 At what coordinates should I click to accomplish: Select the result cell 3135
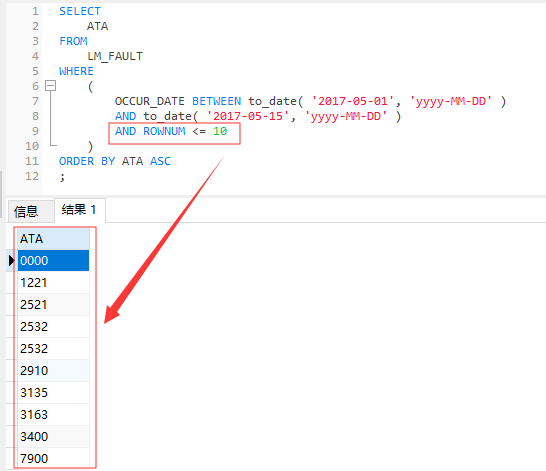click(x=53, y=392)
